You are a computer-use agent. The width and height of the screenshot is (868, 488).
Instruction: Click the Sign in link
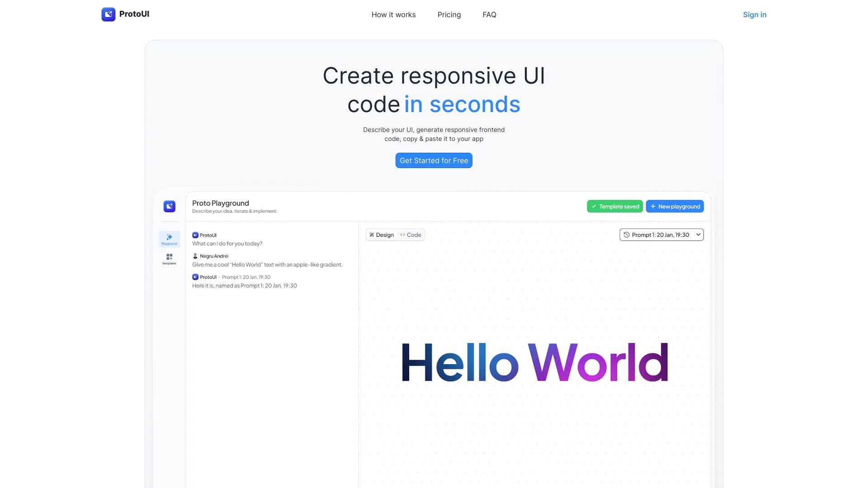click(755, 14)
